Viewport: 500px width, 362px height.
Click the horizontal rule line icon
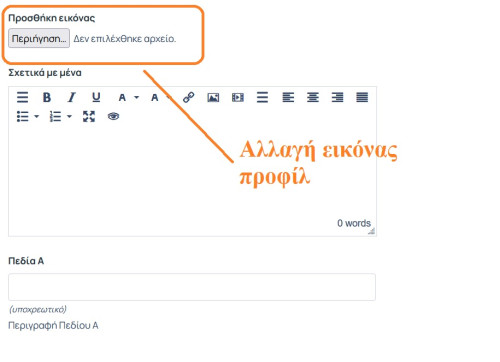click(262, 97)
